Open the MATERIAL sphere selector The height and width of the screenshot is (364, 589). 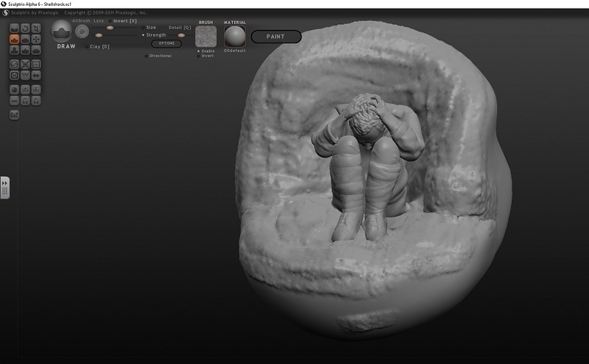pyautogui.click(x=235, y=37)
